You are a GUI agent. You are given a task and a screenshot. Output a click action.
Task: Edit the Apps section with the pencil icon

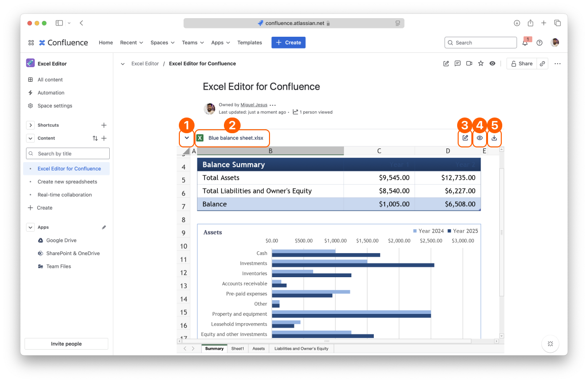tap(104, 227)
